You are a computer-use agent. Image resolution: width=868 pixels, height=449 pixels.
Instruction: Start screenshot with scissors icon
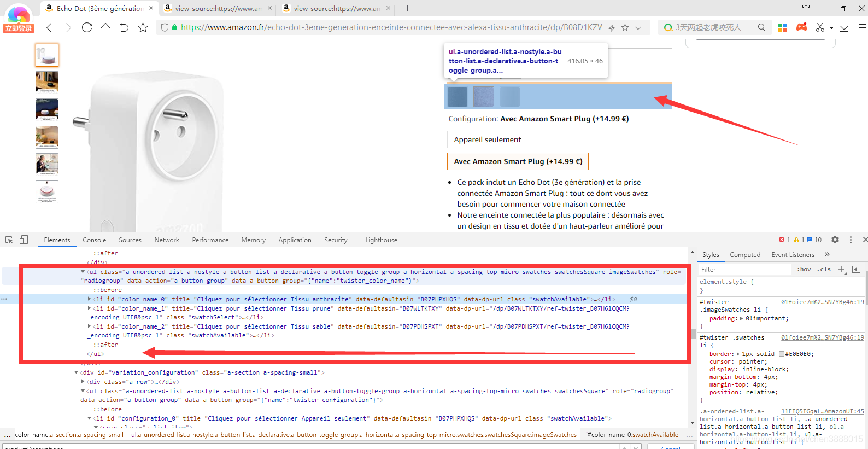820,27
